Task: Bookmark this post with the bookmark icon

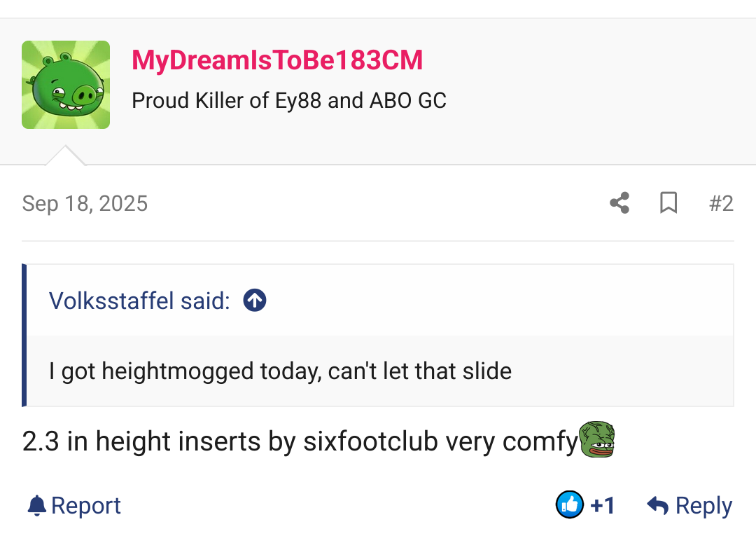Action: tap(668, 203)
